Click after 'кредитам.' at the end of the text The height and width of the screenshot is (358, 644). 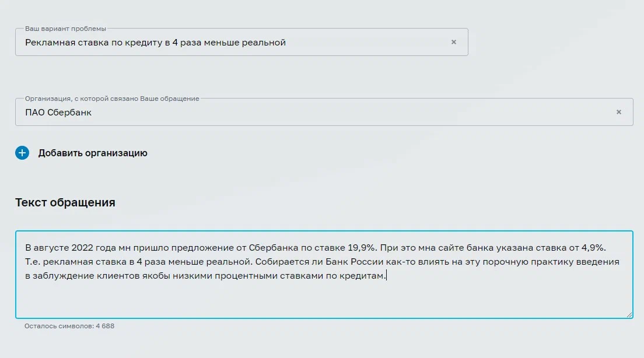coord(387,275)
